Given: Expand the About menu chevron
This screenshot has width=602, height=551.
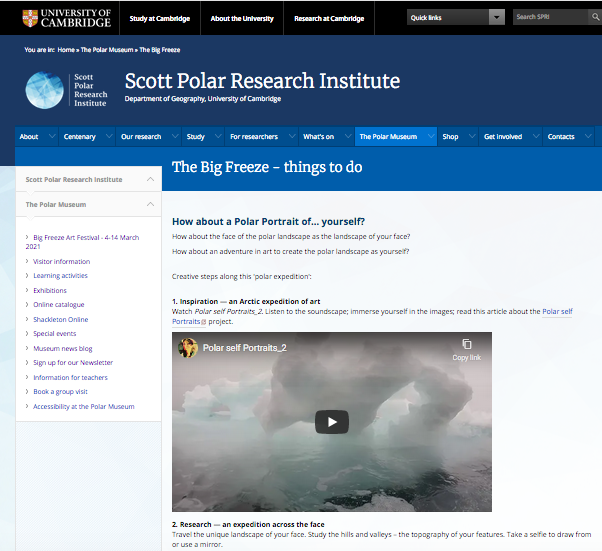Looking at the screenshot, I should click(x=52, y=136).
